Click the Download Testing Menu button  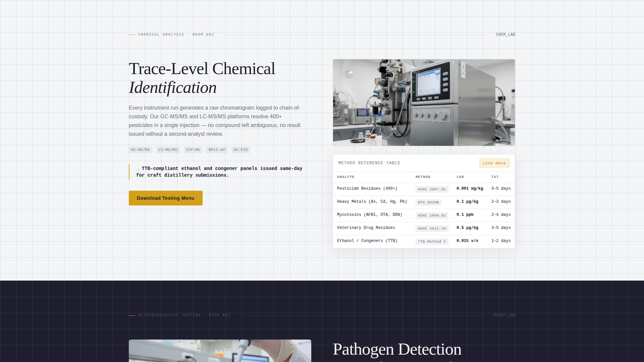tap(165, 198)
